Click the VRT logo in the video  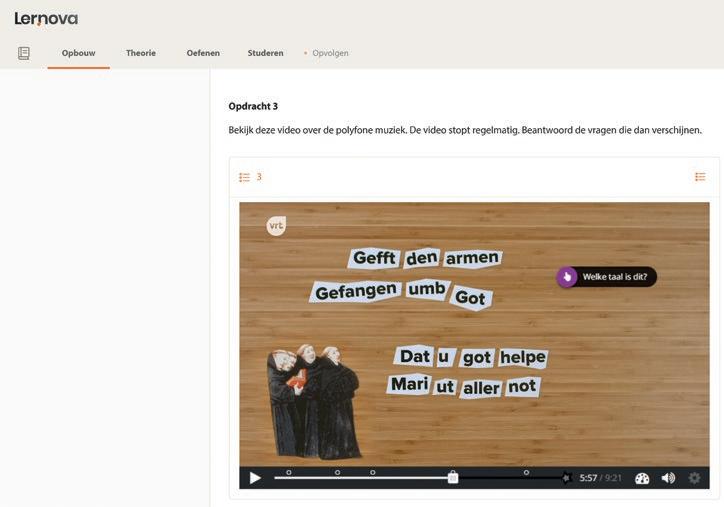pos(276,226)
